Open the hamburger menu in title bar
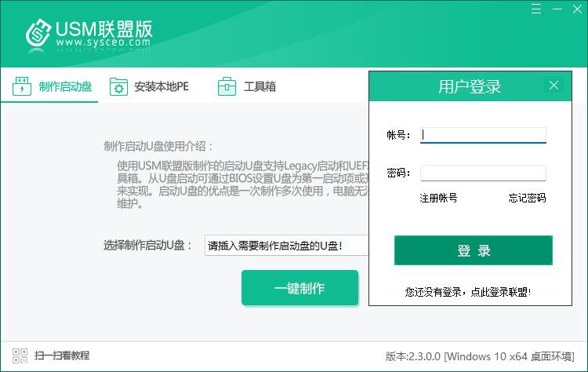Image resolution: width=588 pixels, height=372 pixels. [x=536, y=9]
